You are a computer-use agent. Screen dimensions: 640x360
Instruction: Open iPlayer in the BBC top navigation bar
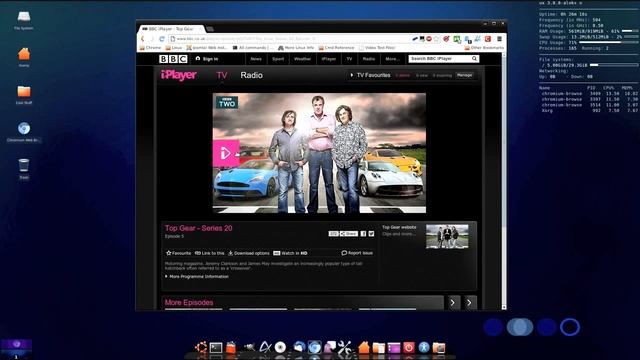point(329,59)
